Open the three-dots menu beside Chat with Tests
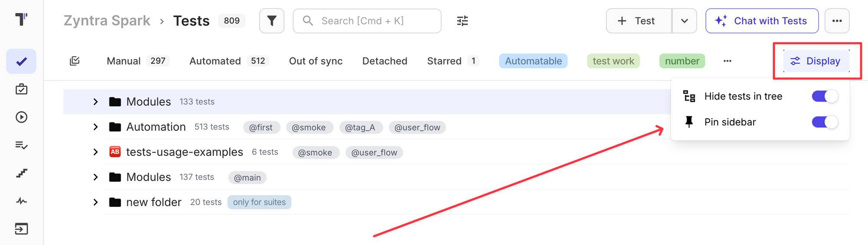The image size is (868, 245). [x=837, y=21]
